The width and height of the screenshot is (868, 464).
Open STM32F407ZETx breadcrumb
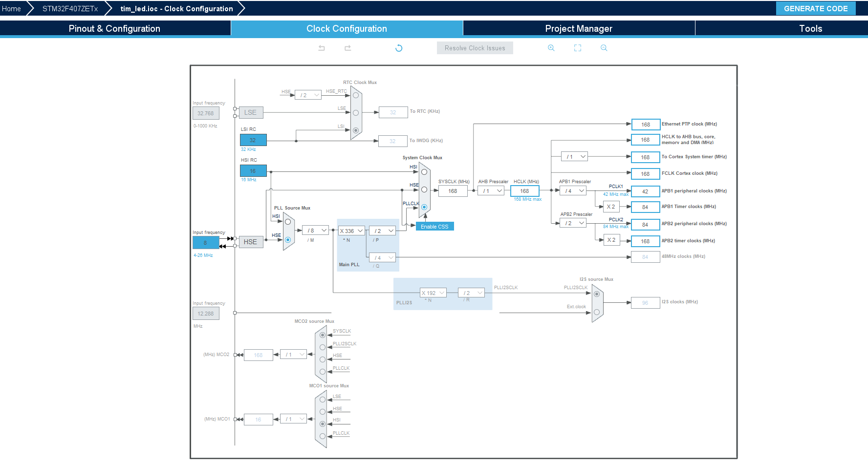pos(70,9)
